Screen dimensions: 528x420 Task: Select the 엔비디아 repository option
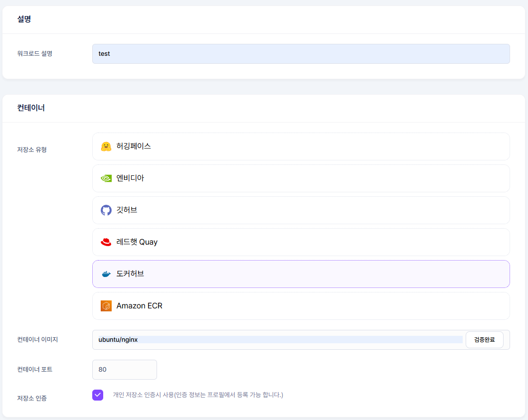tap(301, 178)
